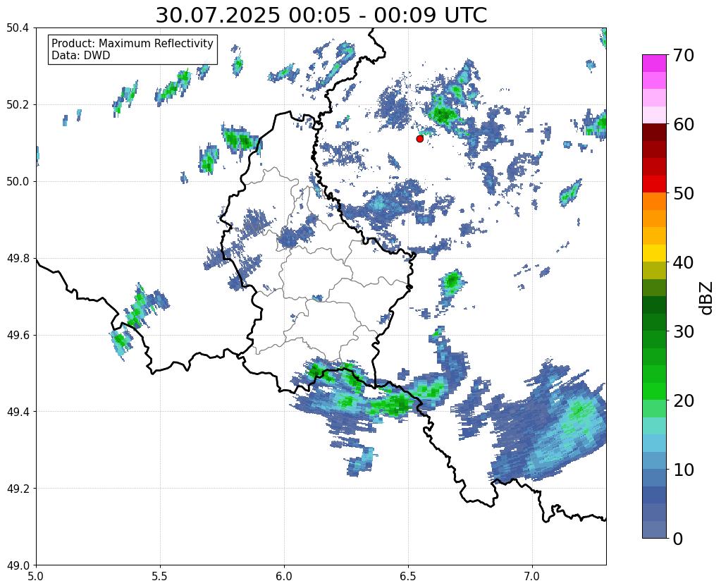Click the latitude tick label 49.4
Image resolution: width=721 pixels, height=588 pixels.
click(x=18, y=411)
